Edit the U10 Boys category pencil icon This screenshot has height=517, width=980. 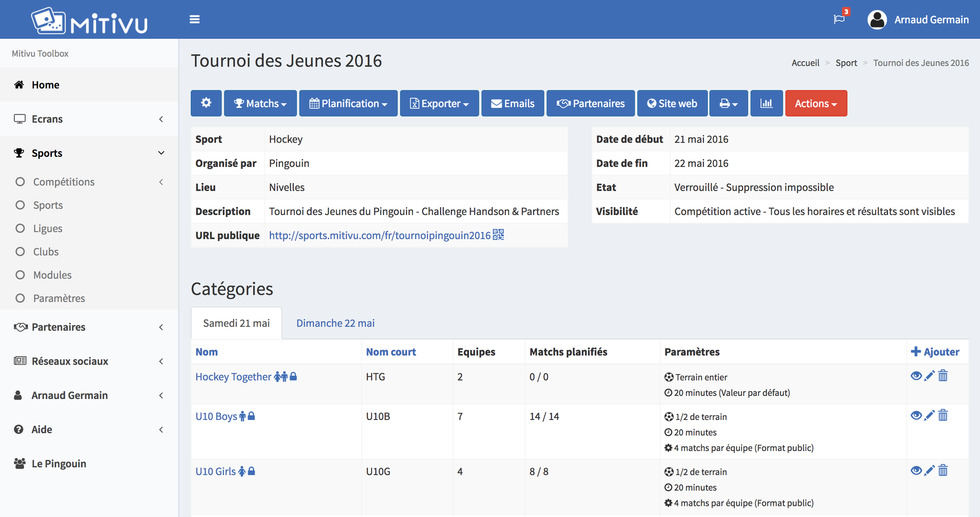pos(929,415)
